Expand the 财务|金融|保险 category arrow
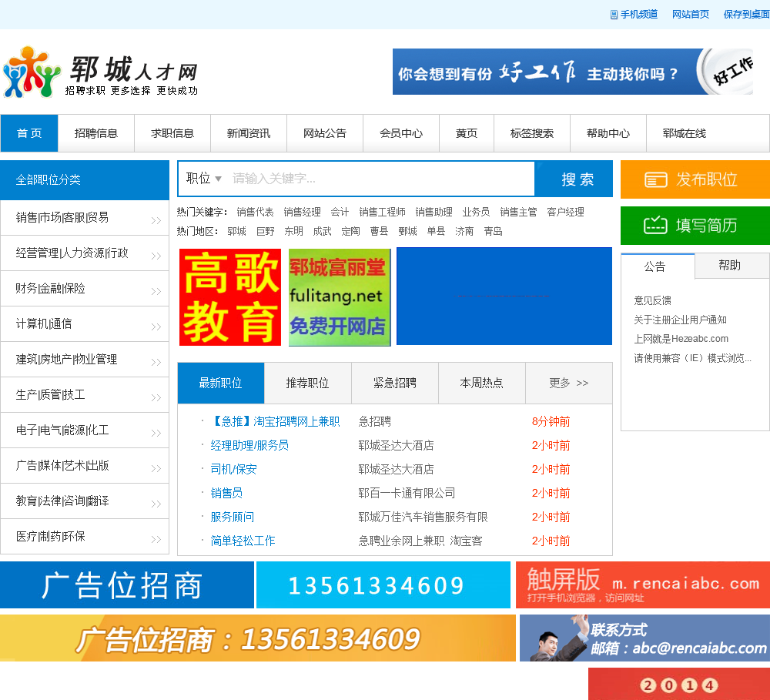Viewport: 770px width, 700px height. 156,291
